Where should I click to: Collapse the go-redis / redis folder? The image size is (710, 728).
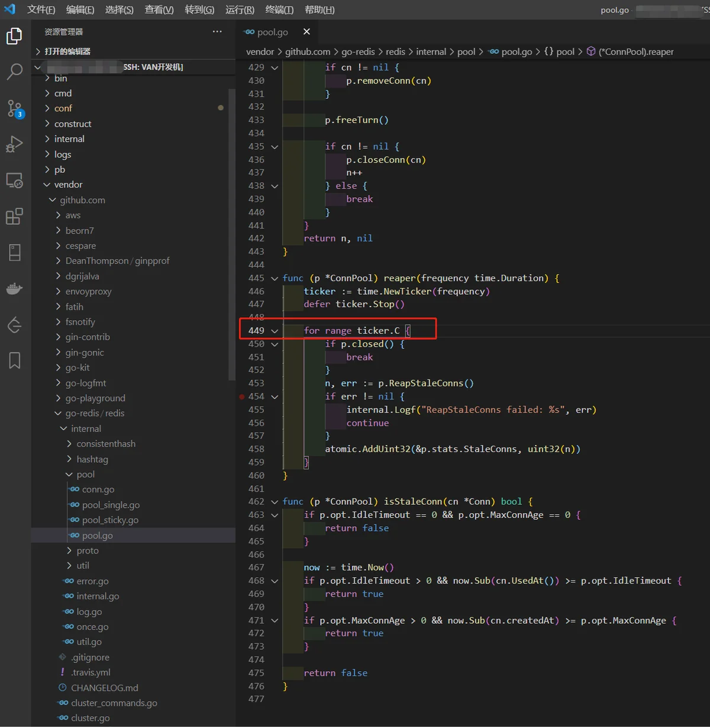[133, 413]
